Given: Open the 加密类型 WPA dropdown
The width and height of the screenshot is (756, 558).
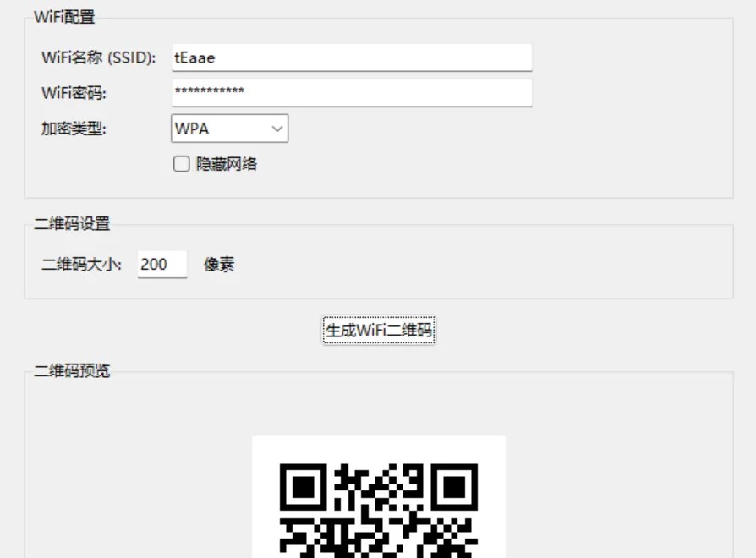Looking at the screenshot, I should pyautogui.click(x=229, y=129).
